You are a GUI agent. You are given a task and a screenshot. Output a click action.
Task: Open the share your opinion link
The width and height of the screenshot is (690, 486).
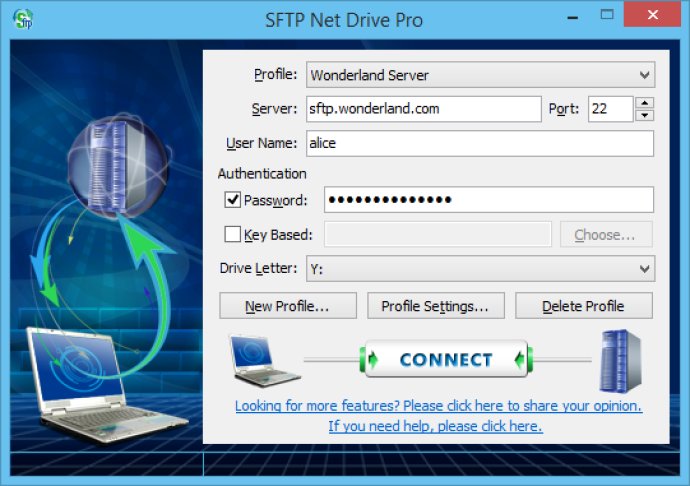(438, 405)
